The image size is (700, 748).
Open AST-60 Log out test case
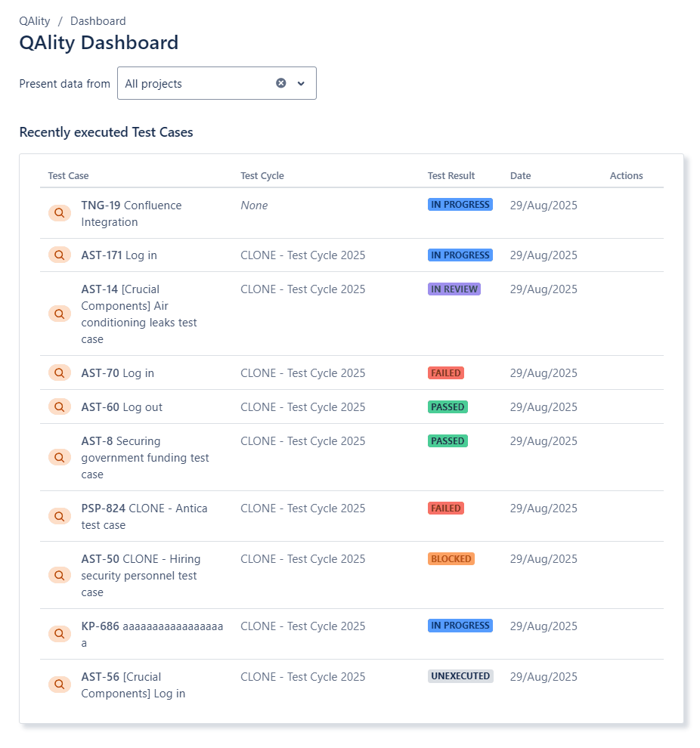(x=122, y=407)
